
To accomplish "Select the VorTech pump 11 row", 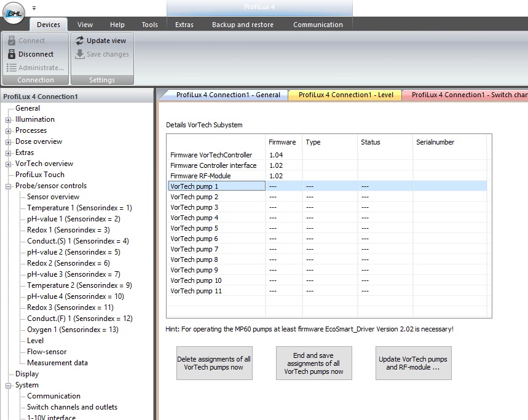I will 327,291.
